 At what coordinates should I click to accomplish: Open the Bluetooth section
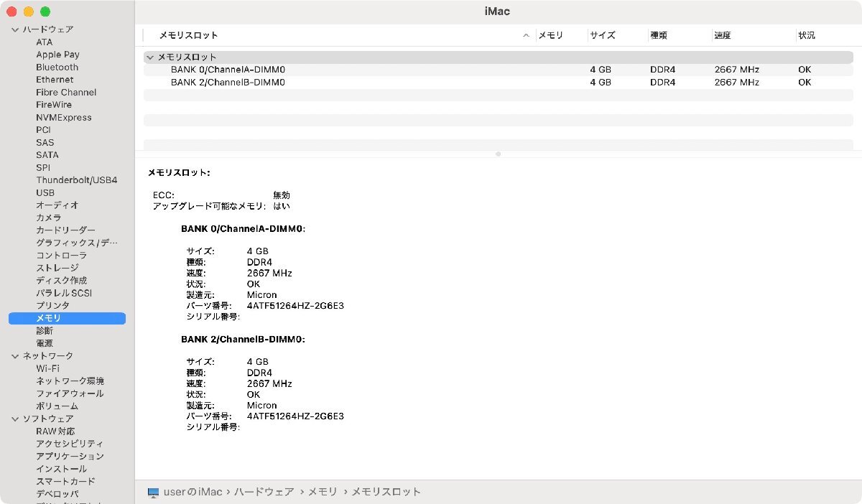57,67
